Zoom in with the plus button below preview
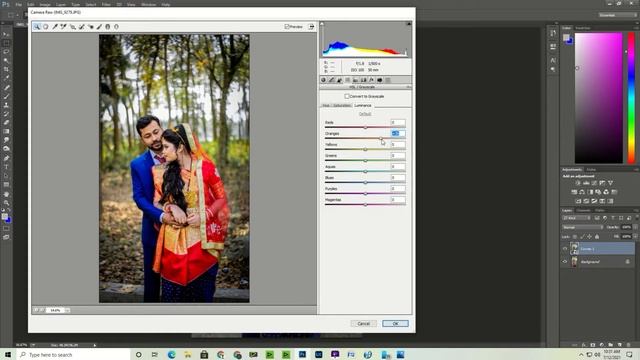The height and width of the screenshot is (360, 640). click(x=42, y=310)
